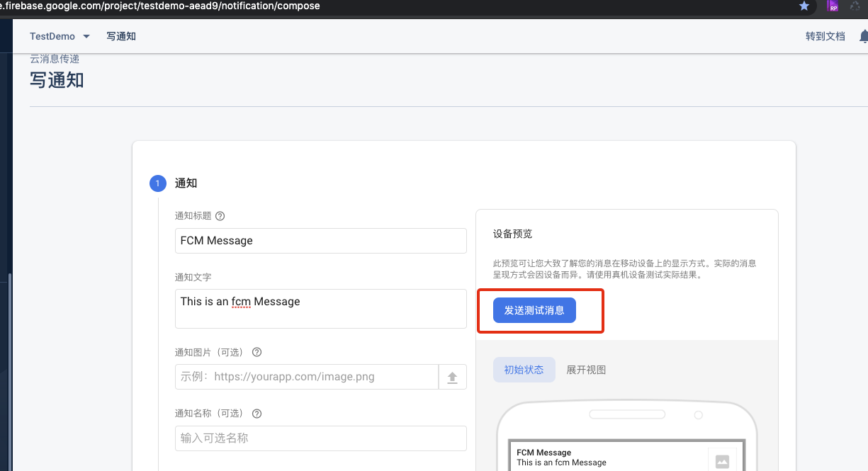Image resolution: width=868 pixels, height=471 pixels.
Task: Open the RP browser extension icon
Action: 833,6
